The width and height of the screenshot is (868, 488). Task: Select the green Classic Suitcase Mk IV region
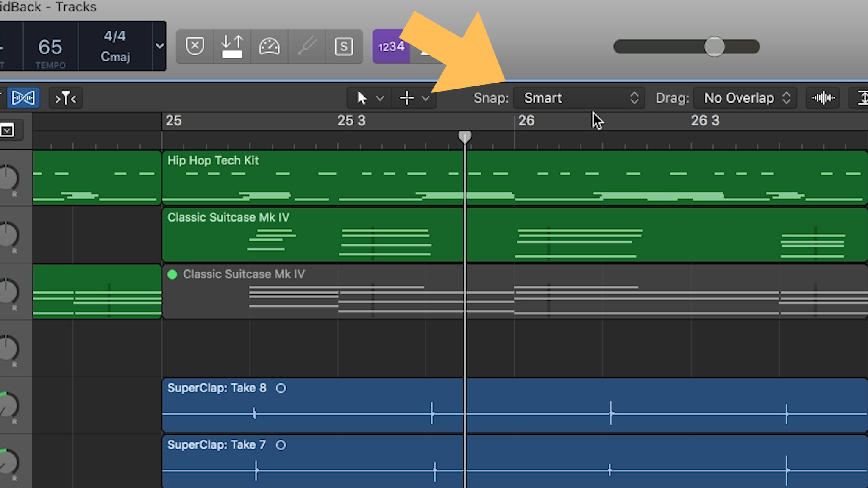tap(515, 235)
